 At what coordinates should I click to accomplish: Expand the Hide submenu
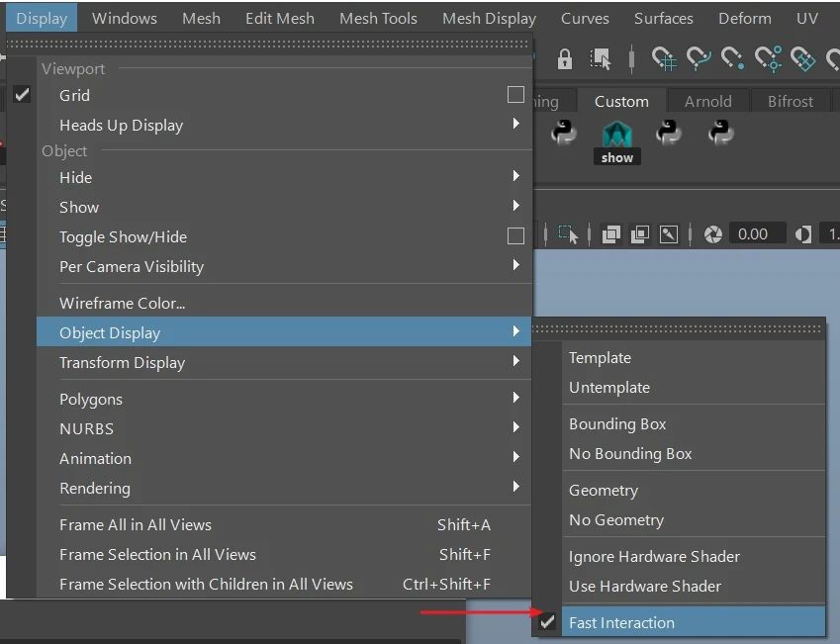point(284,177)
